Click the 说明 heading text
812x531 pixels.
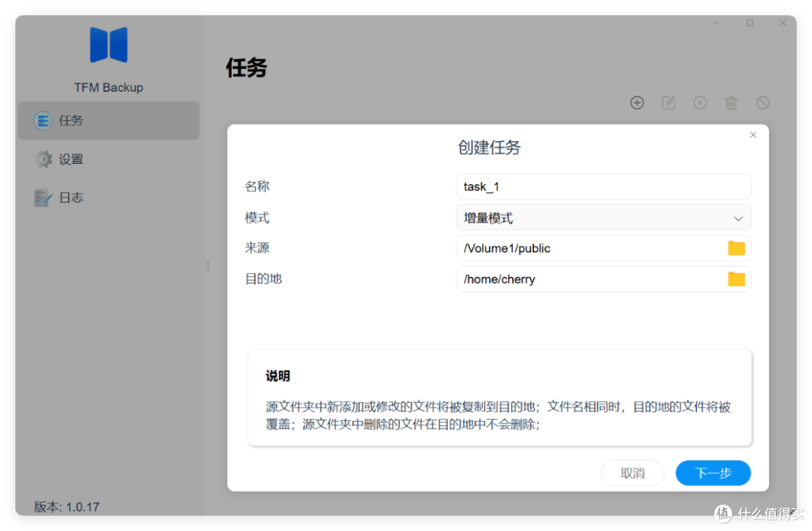pyautogui.click(x=277, y=376)
